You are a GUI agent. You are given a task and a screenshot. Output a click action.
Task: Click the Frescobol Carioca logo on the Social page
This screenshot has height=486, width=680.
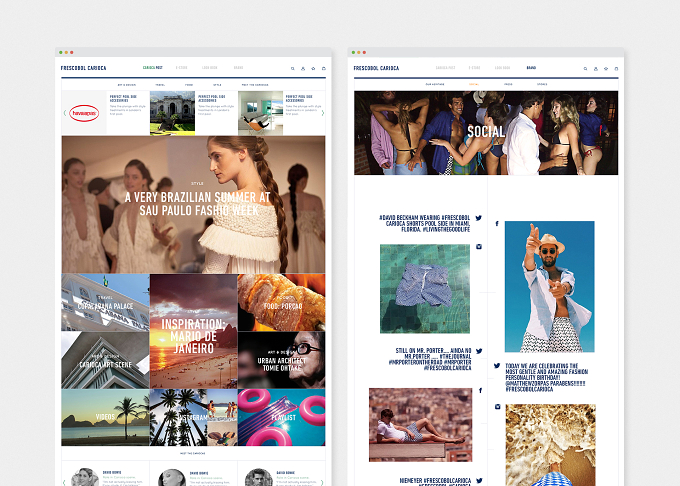[x=376, y=68]
